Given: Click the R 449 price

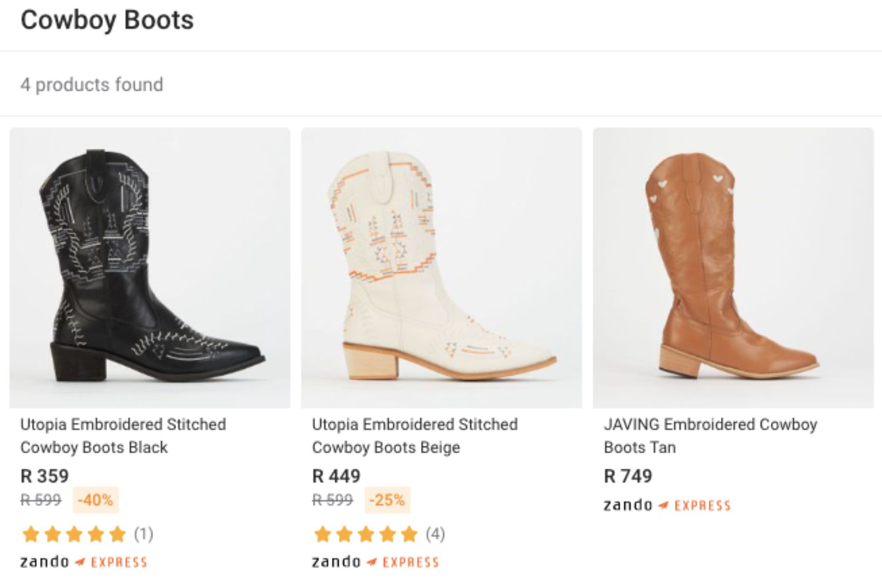Looking at the screenshot, I should [x=336, y=476].
